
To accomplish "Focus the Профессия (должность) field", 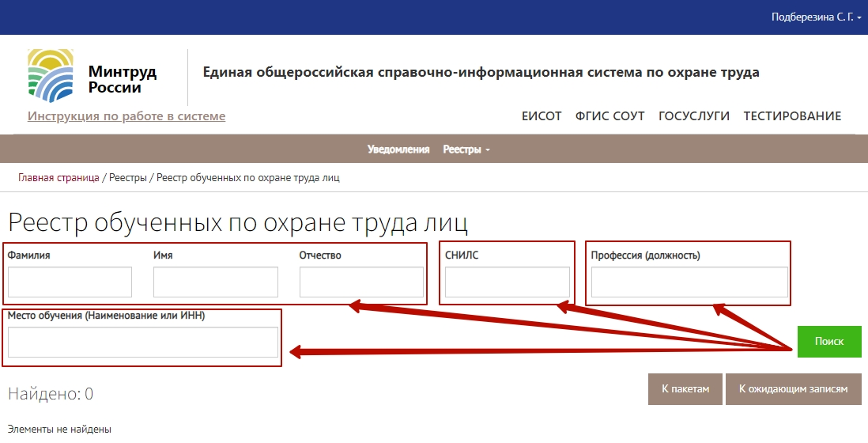I will (x=689, y=282).
